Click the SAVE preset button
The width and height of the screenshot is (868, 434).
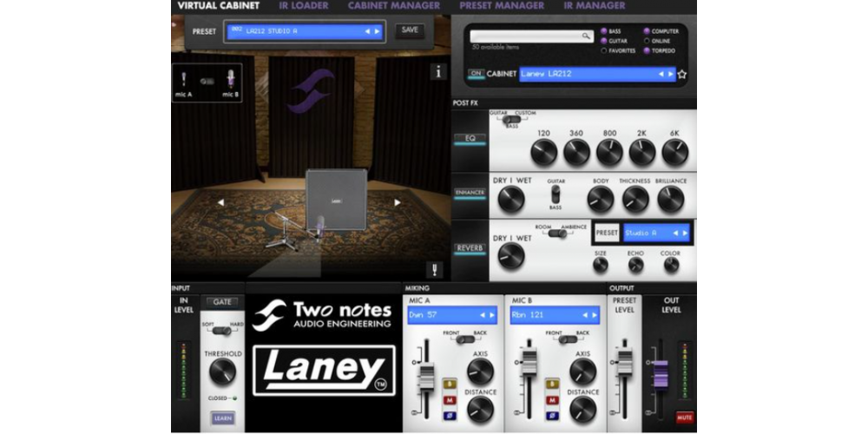[410, 30]
